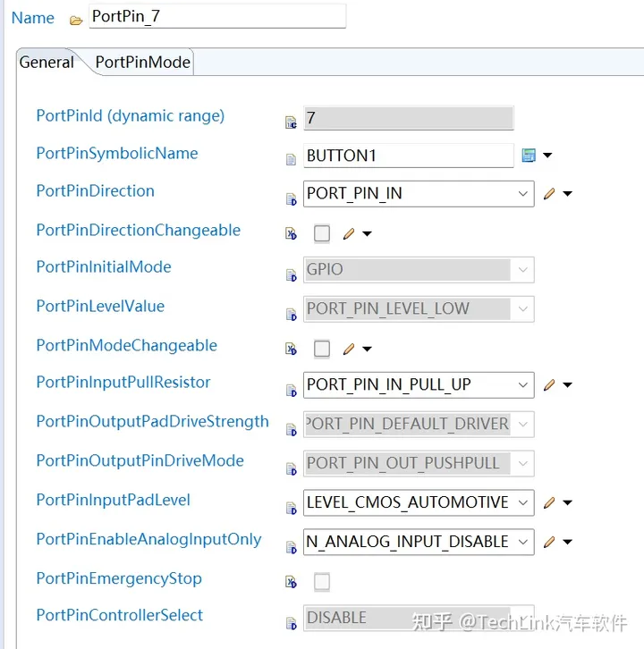Click the PortPinSymbolicName parameter icon
Viewport: 644px width, 649px height.
[x=292, y=159]
